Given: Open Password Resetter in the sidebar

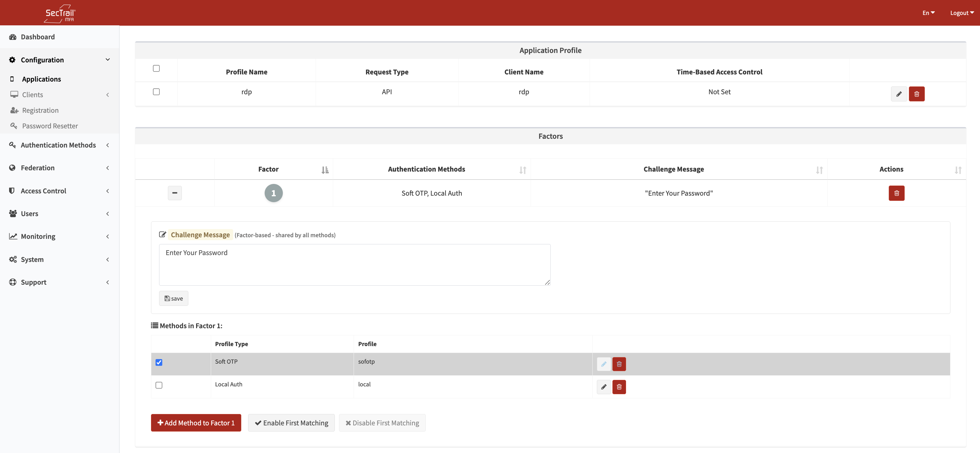Looking at the screenshot, I should 50,126.
